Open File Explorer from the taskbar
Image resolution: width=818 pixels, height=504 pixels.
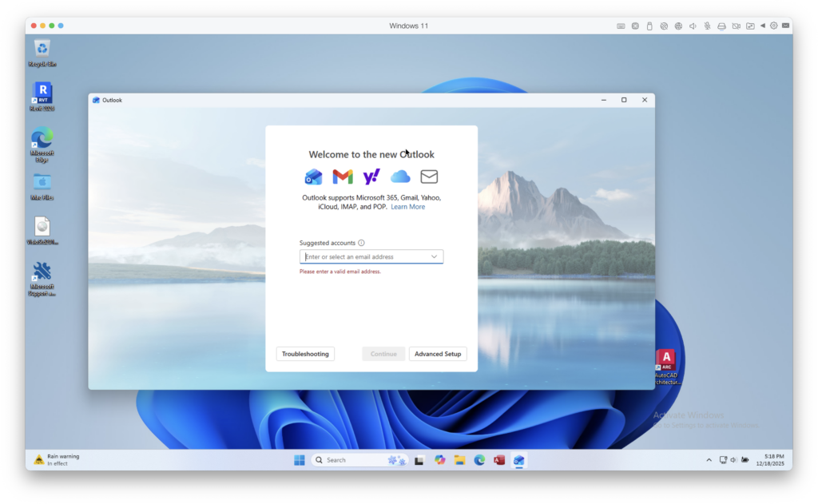(459, 460)
